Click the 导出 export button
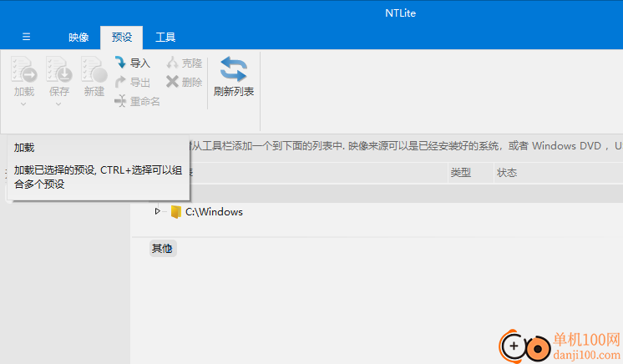 (x=133, y=83)
